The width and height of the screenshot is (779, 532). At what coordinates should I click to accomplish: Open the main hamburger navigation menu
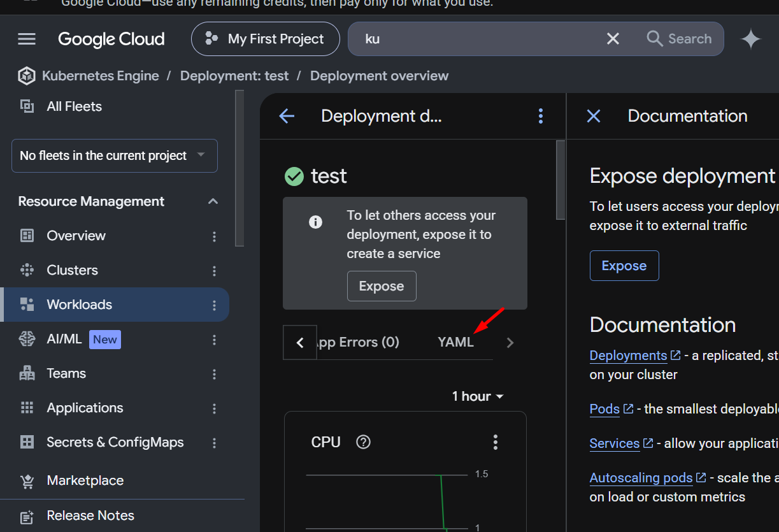point(27,39)
